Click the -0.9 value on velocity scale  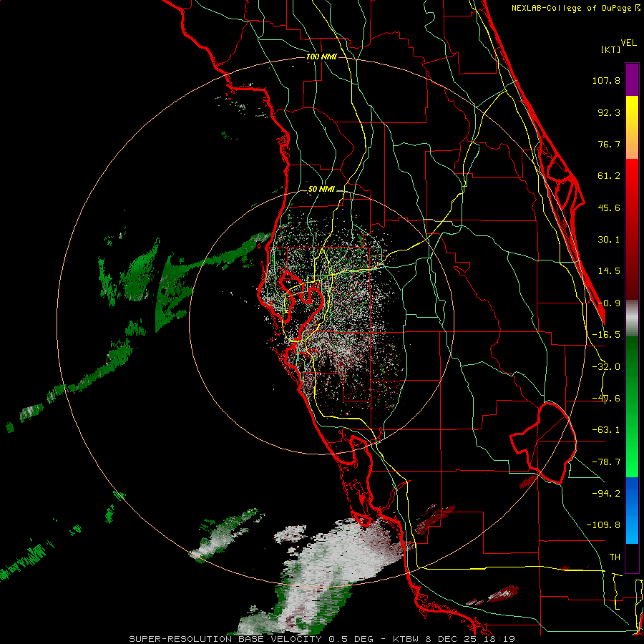609,303
